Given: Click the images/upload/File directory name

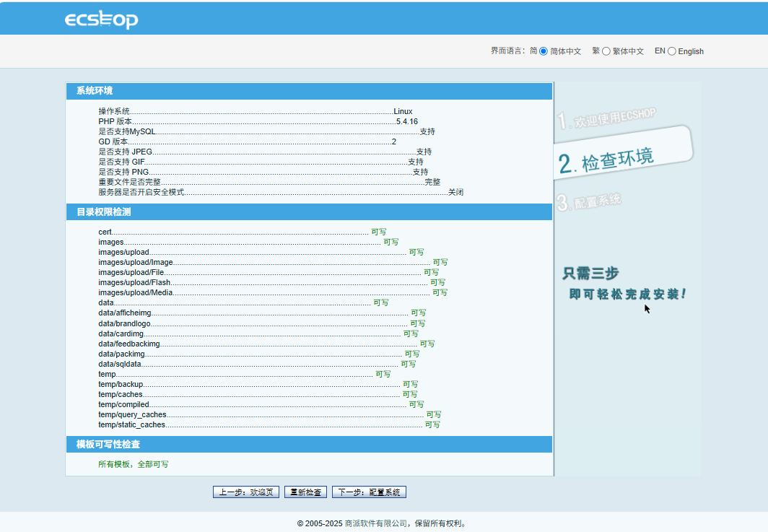Looking at the screenshot, I should tap(131, 272).
